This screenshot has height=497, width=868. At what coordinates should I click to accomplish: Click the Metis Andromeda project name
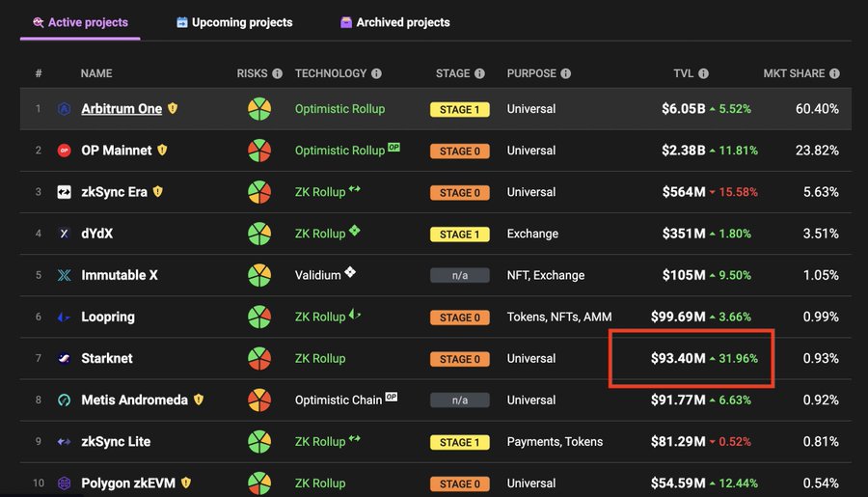click(x=134, y=400)
